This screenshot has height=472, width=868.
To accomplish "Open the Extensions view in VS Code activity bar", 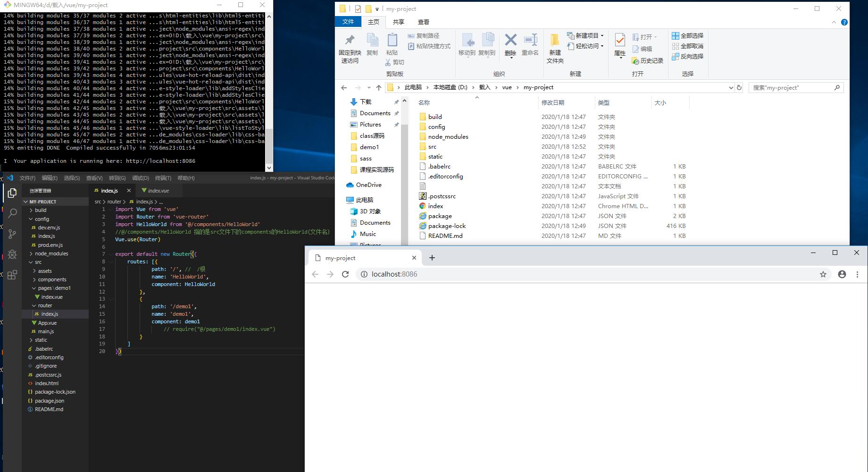I will [x=13, y=275].
